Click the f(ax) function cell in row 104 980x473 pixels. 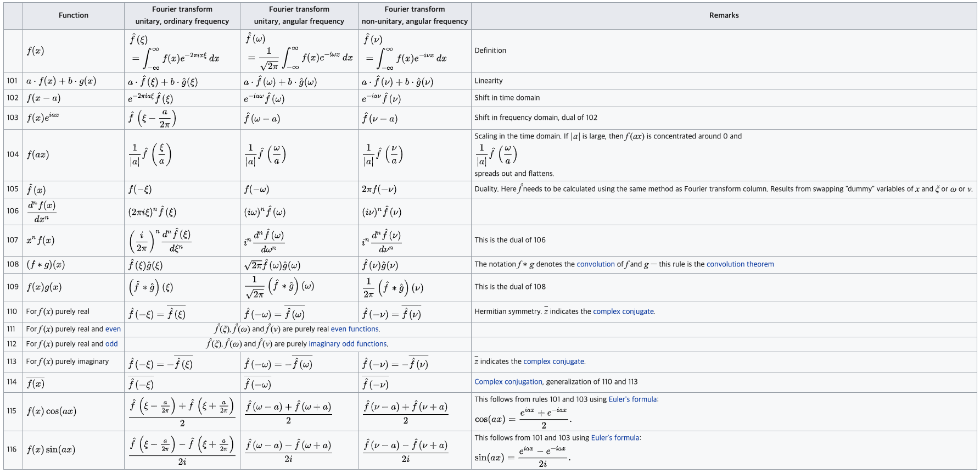coord(74,155)
